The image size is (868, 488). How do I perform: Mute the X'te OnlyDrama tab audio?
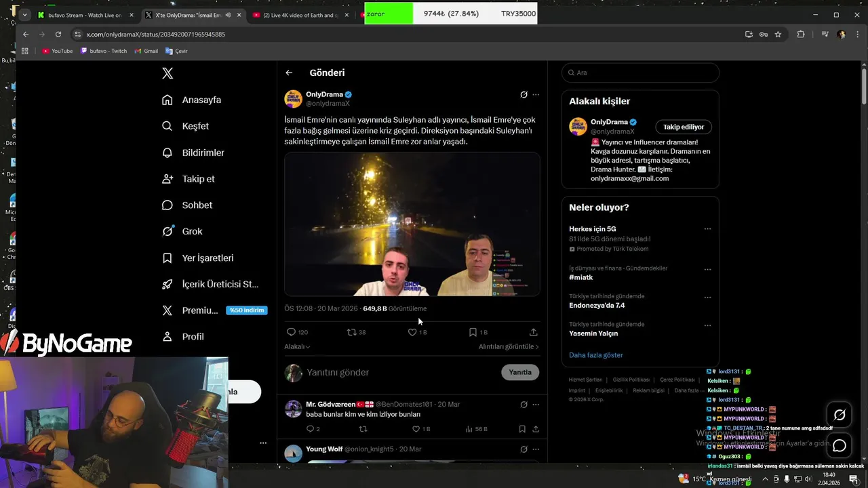(x=228, y=15)
